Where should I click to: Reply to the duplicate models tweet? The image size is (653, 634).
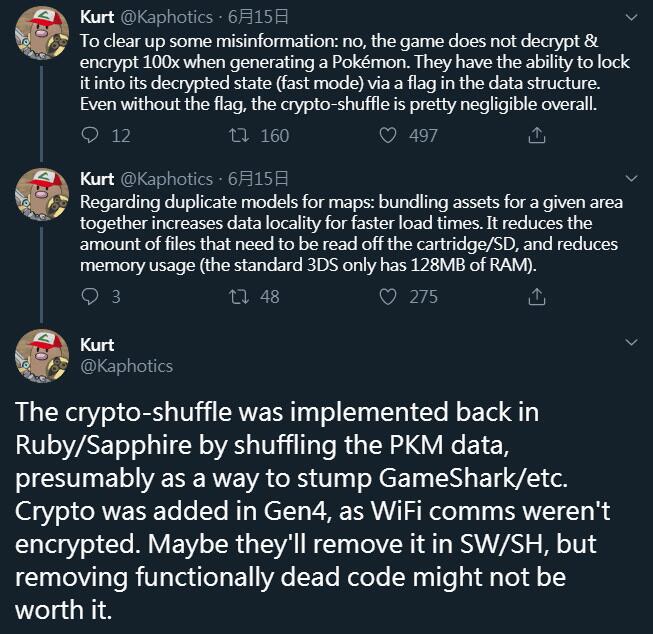tap(91, 296)
